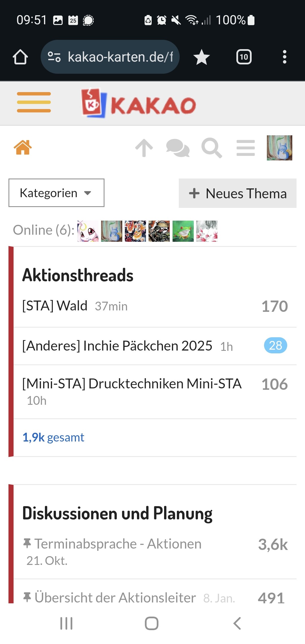Tap the 28 unread posts badge
The image size is (305, 644).
pos(275,345)
